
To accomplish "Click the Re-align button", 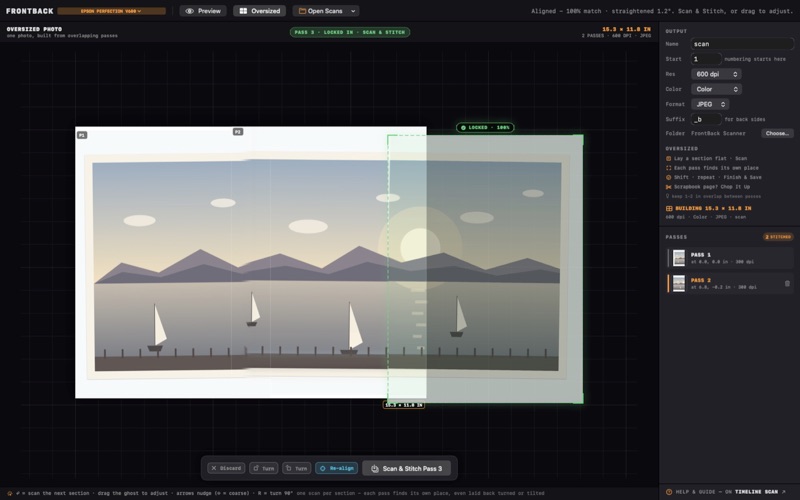I will (336, 468).
